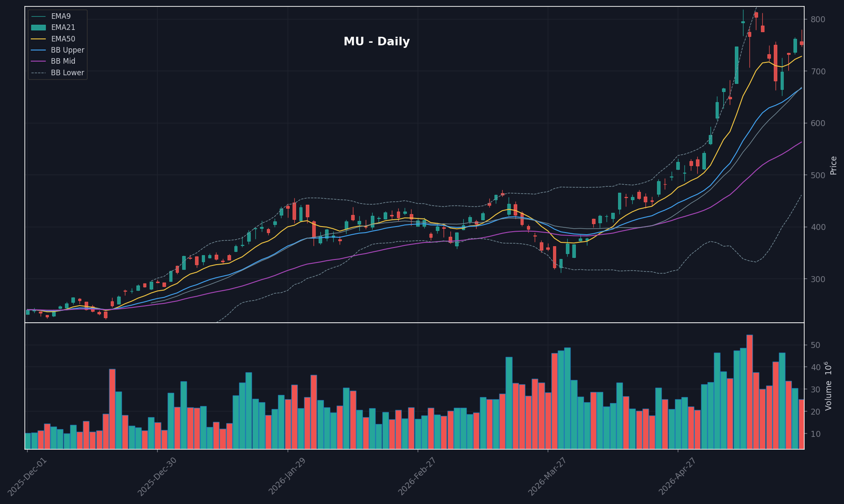844x504 pixels.
Task: Click the 2026-Apr-27 date label
Action: (678, 476)
